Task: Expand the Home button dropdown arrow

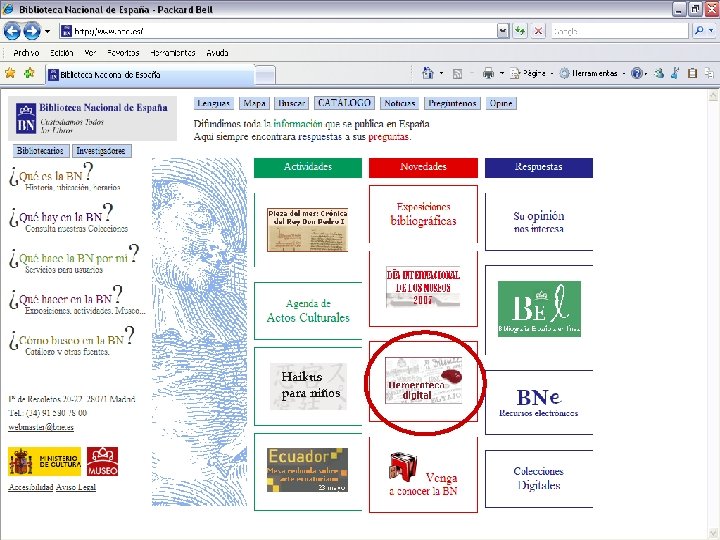Action: tap(441, 73)
